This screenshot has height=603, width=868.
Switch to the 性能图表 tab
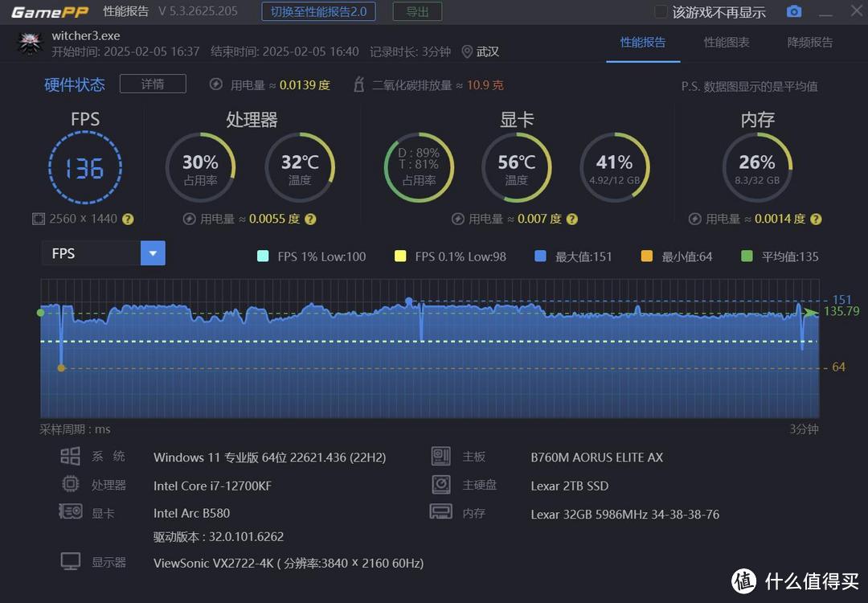click(x=727, y=43)
